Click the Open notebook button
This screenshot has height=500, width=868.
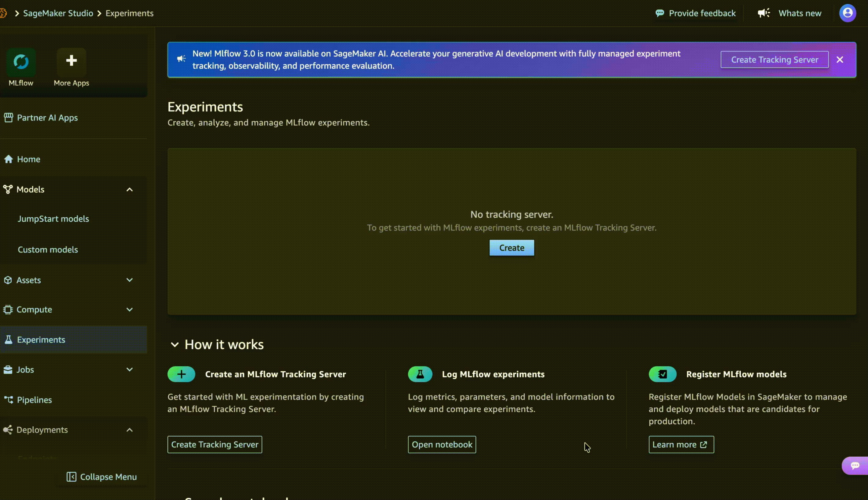(442, 444)
